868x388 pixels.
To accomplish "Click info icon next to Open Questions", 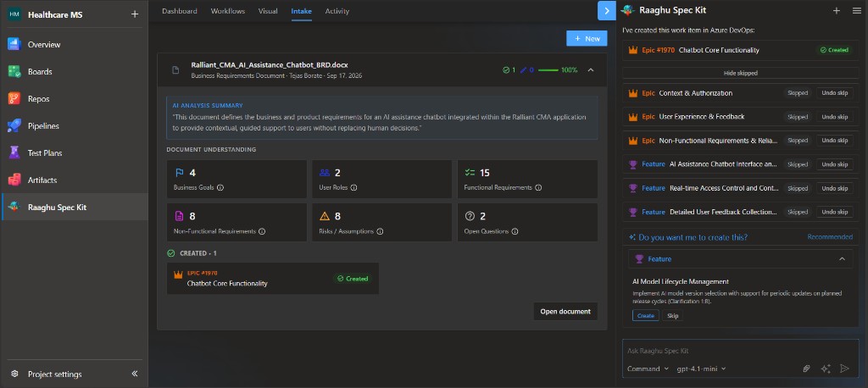I will pos(515,231).
